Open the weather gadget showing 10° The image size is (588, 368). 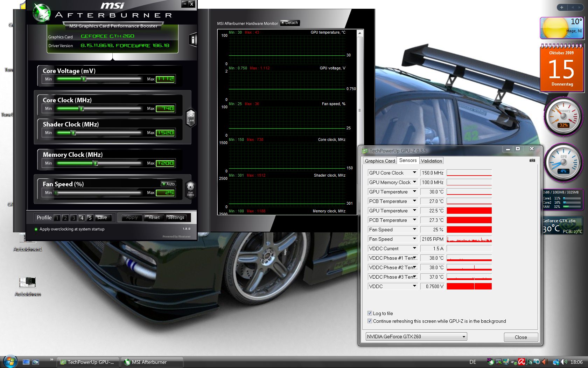(x=561, y=28)
